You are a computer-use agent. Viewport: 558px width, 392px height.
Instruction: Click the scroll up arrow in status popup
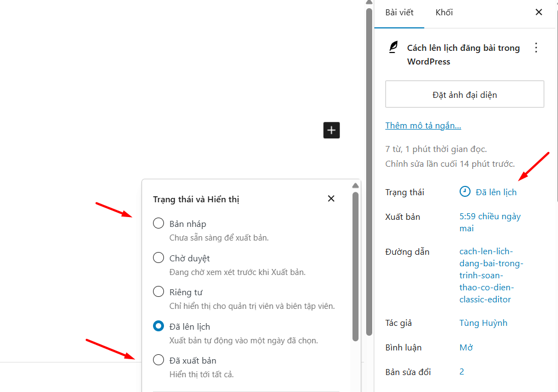355,185
